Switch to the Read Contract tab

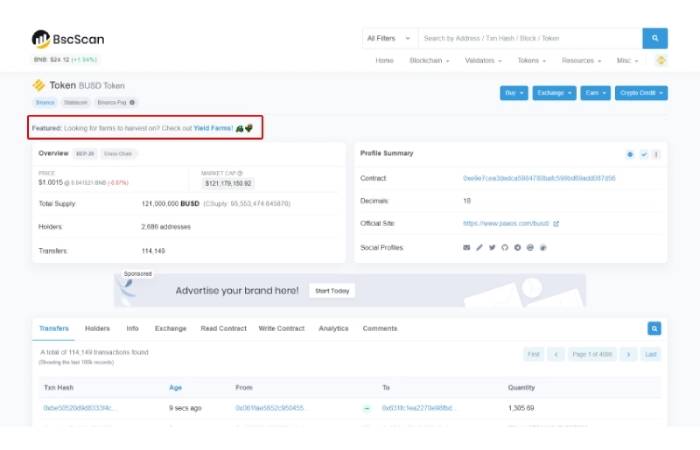tap(223, 329)
